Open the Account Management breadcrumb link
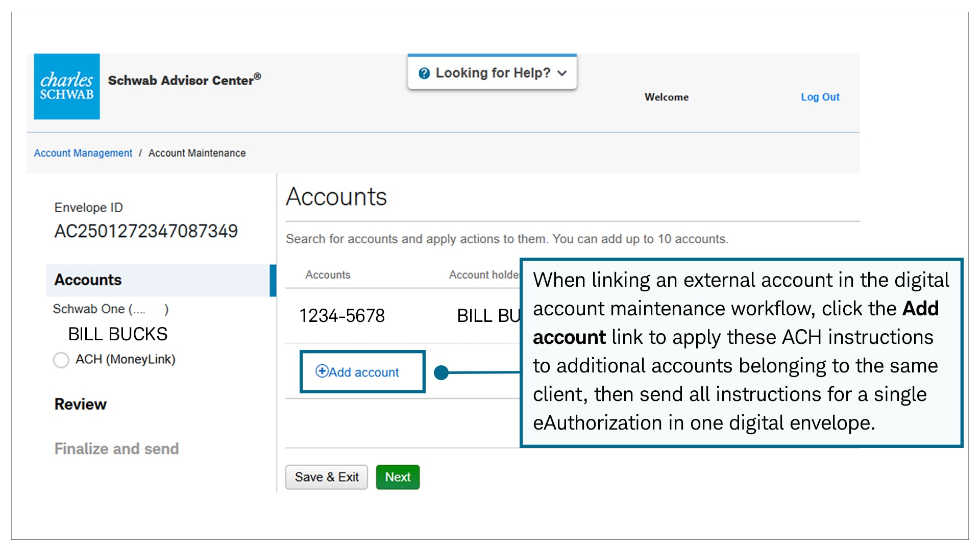This screenshot has width=980, height=551. click(83, 153)
